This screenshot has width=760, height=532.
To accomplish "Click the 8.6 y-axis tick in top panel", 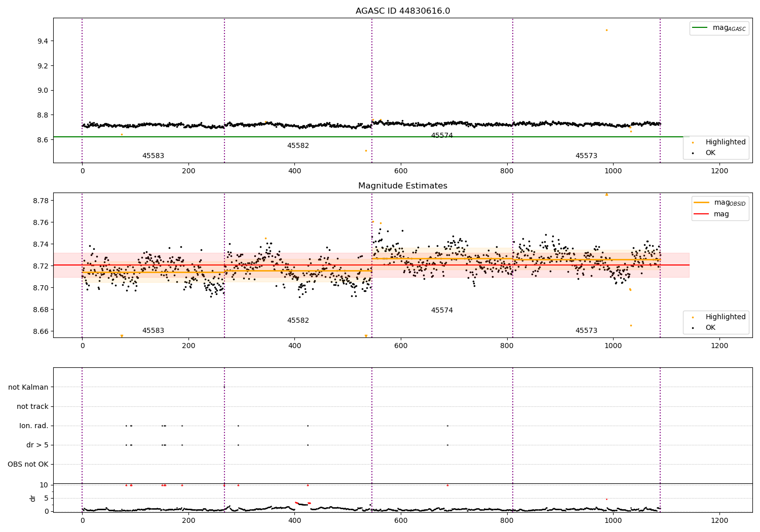I will point(43,140).
